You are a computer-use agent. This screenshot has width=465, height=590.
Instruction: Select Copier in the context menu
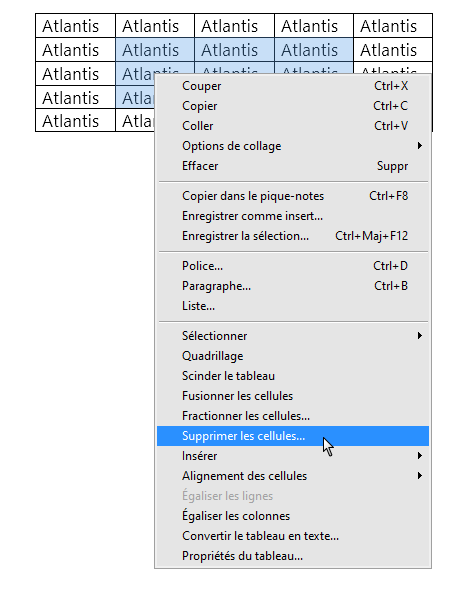pyautogui.click(x=293, y=106)
